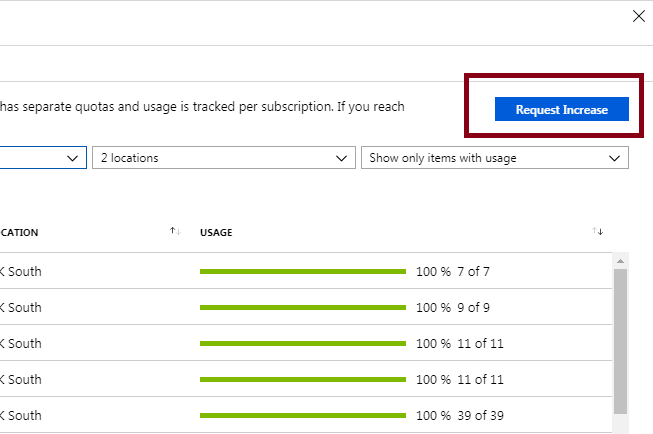Click the green usage bar for 39 of 39

click(x=302, y=415)
